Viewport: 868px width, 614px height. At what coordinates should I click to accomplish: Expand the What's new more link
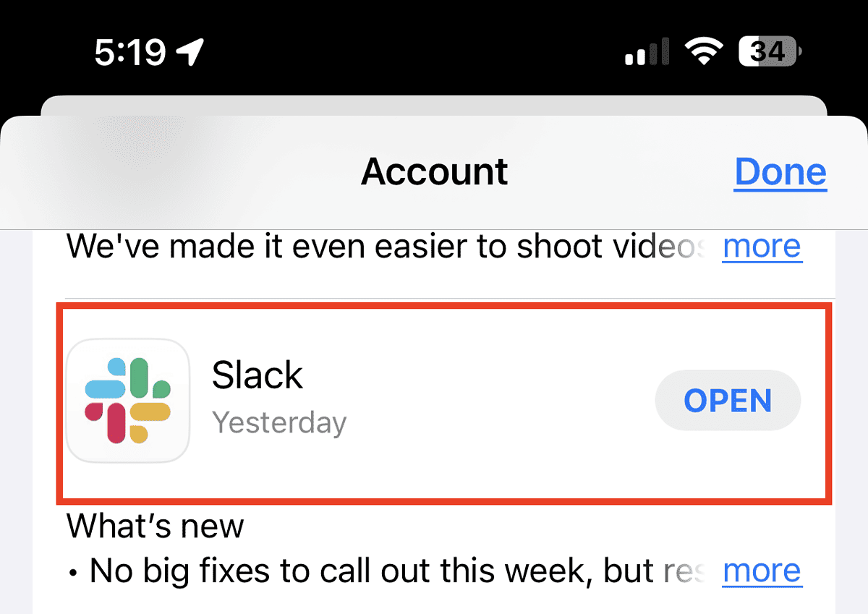[762, 571]
